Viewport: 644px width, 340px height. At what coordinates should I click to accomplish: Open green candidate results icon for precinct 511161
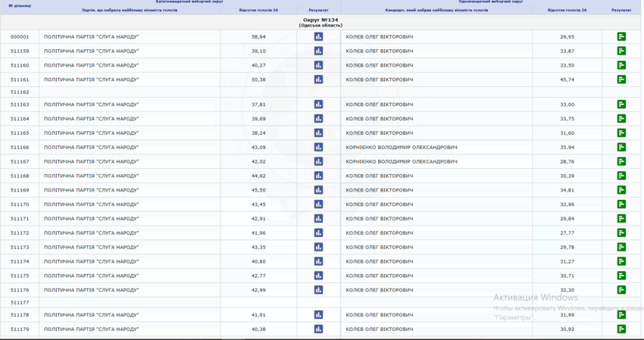[621, 80]
